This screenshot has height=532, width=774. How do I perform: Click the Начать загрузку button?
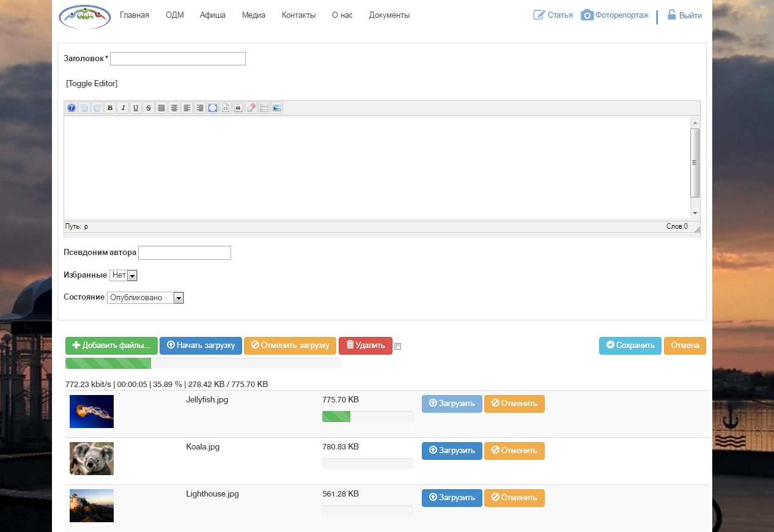[201, 345]
